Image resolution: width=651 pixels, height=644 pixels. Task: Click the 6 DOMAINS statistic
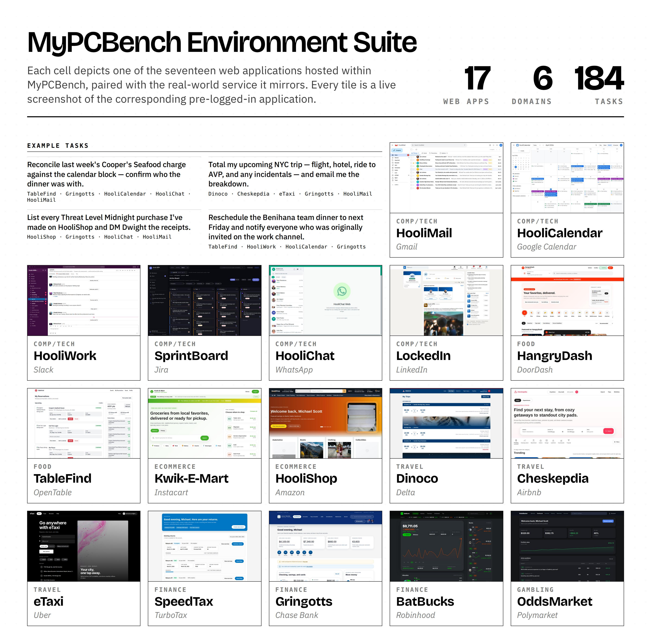tap(532, 86)
